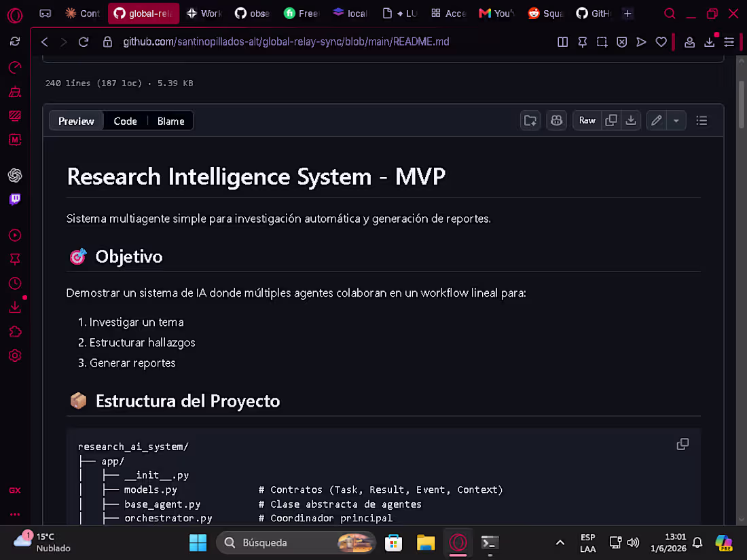Screen dimensions: 747x560
Task: Bookmark page with heart icon
Action: pos(661,42)
